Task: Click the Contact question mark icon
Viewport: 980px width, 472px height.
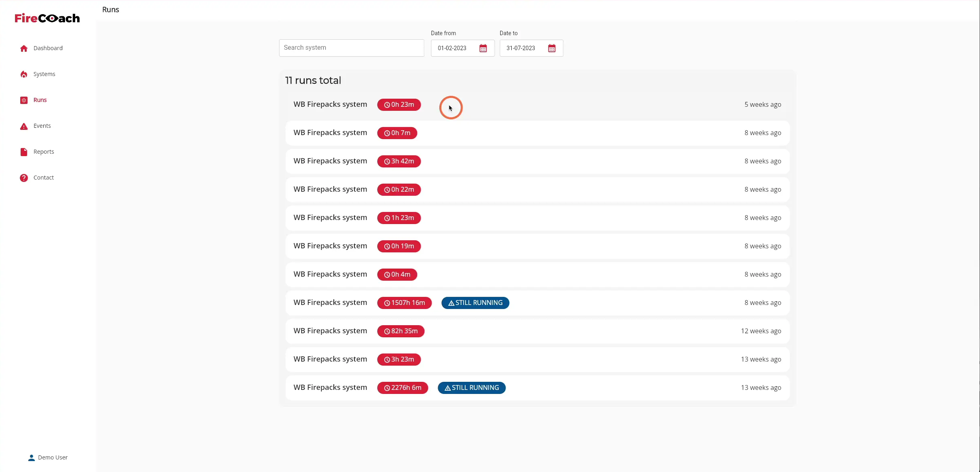Action: tap(24, 178)
